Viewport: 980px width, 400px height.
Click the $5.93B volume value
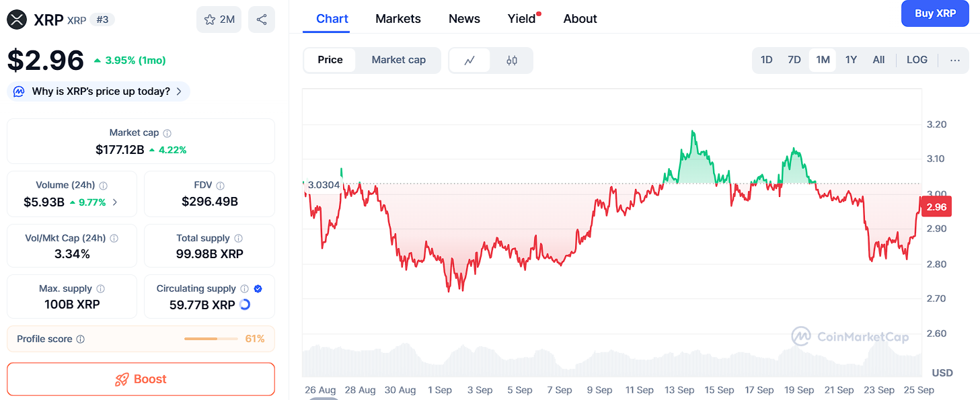point(44,202)
